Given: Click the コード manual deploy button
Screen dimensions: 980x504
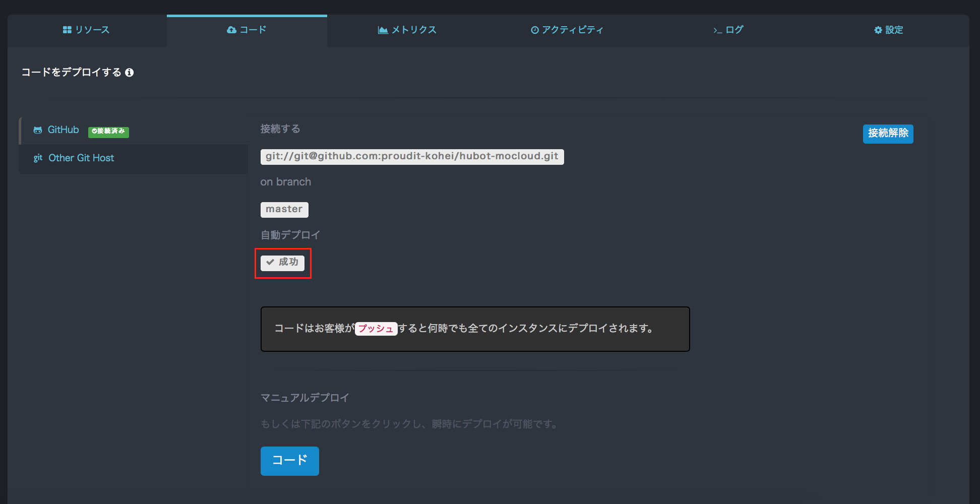Looking at the screenshot, I should [289, 460].
